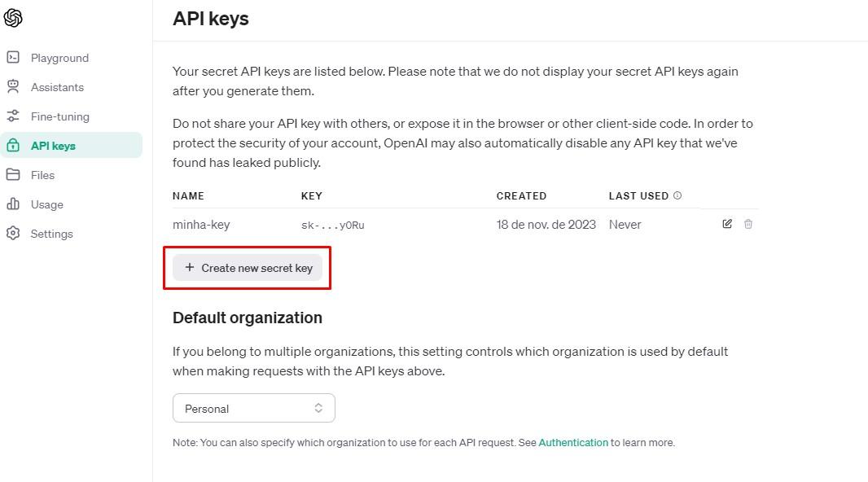Viewport: 868px width, 482px height.
Task: Click the Settings gear icon
Action: point(13,233)
